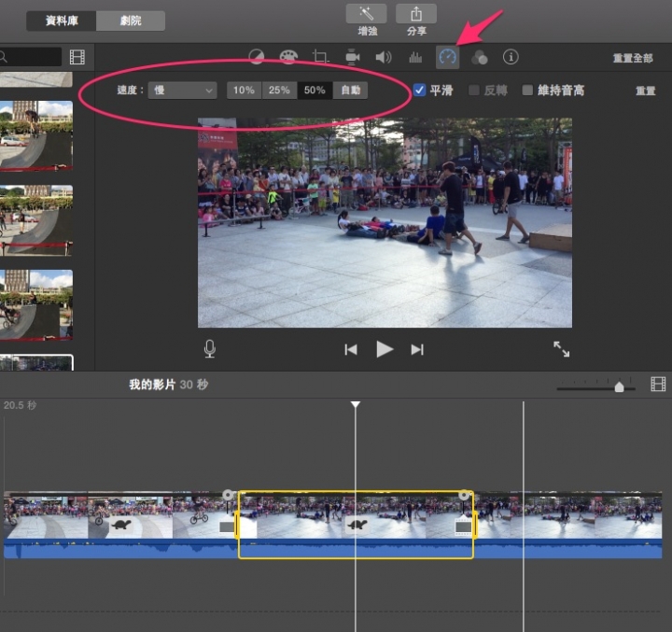
Task: Select the first skate ramp thumbnail
Action: pyautogui.click(x=36, y=135)
